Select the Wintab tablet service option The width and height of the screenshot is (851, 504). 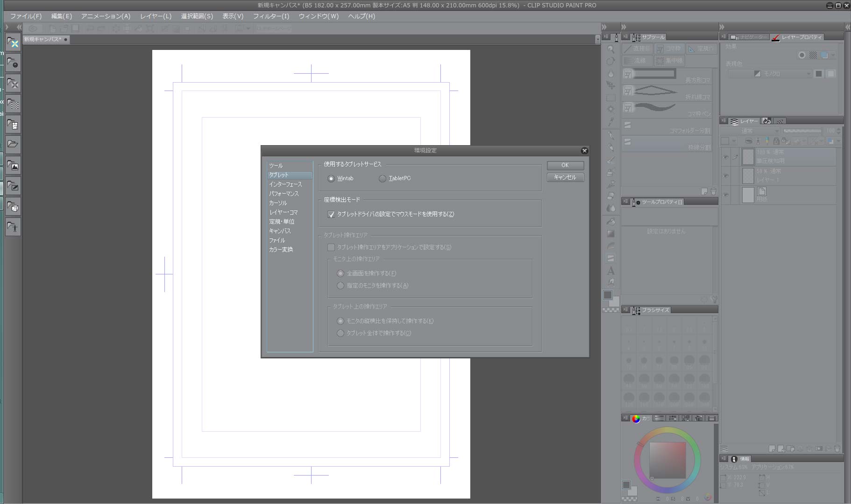pos(331,178)
